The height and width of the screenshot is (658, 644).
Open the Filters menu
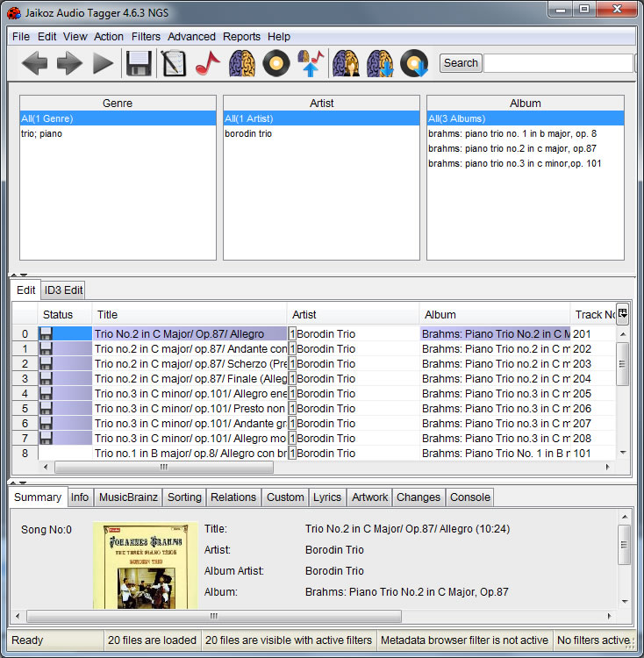point(146,37)
